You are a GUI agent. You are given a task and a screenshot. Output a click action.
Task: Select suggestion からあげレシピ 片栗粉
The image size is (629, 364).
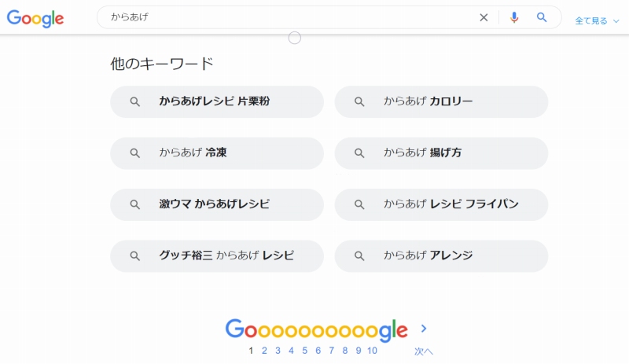[217, 101]
